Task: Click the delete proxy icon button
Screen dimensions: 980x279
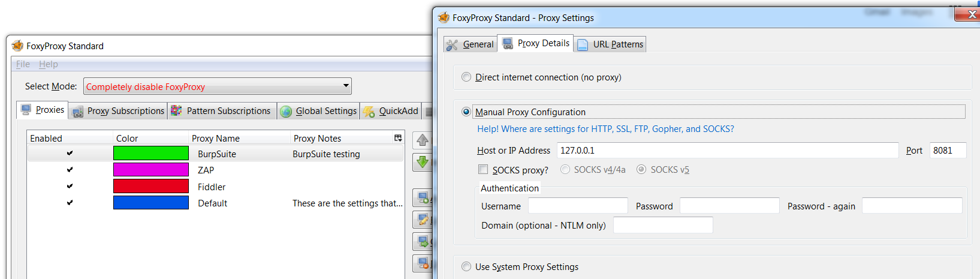Action: [423, 263]
